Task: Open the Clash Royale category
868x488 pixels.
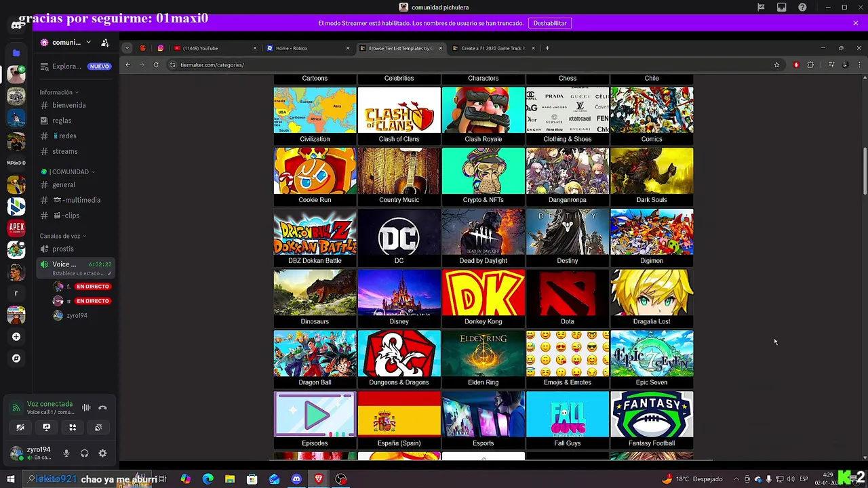Action: pyautogui.click(x=483, y=116)
